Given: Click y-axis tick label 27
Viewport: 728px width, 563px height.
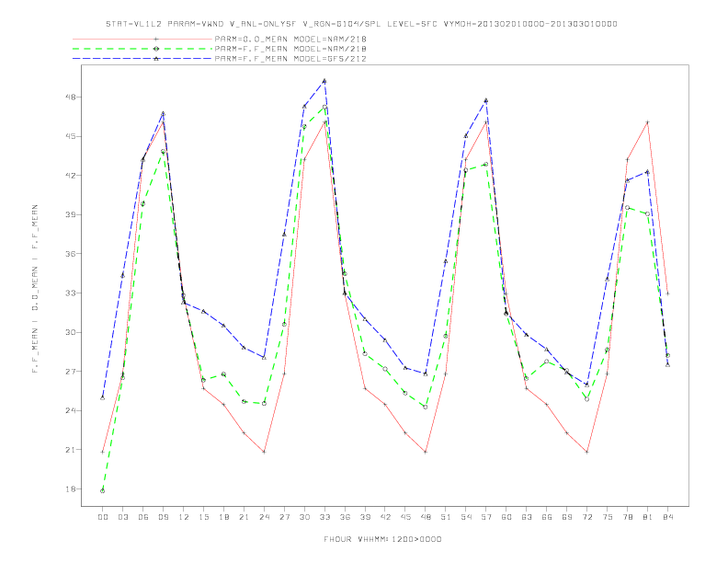Looking at the screenshot, I should pyautogui.click(x=71, y=371).
